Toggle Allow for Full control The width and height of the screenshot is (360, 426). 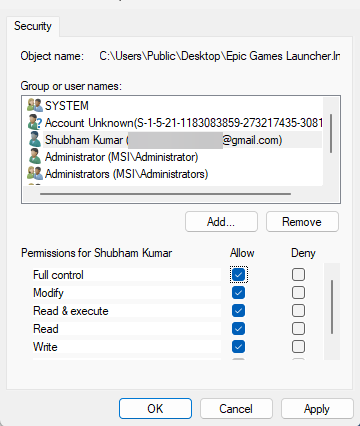[x=238, y=275]
